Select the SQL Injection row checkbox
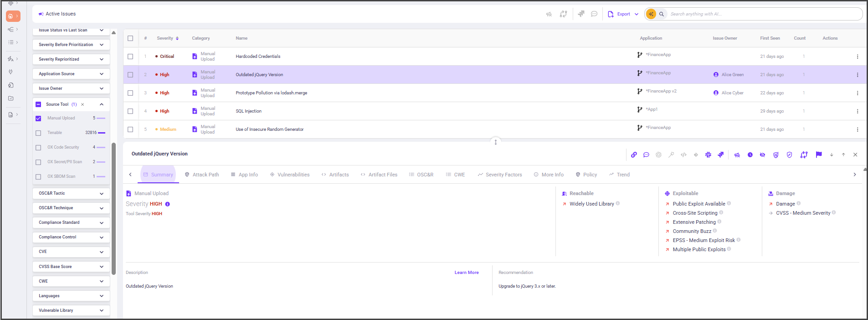868x320 pixels. 130,111
